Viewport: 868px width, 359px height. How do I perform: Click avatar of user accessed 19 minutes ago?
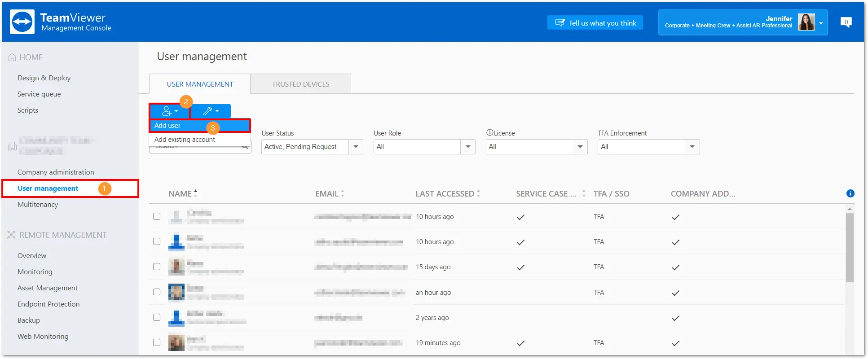(176, 342)
